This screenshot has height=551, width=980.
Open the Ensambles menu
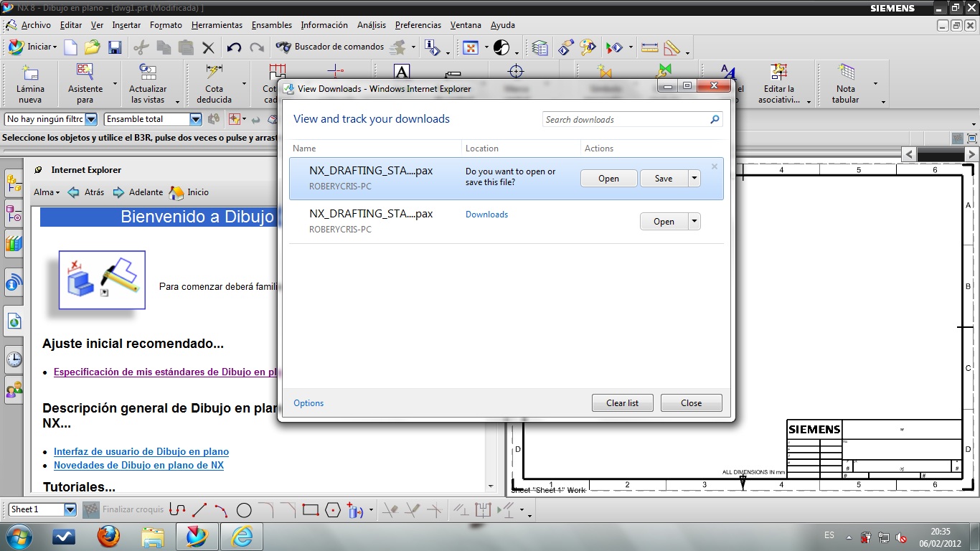[x=271, y=25]
